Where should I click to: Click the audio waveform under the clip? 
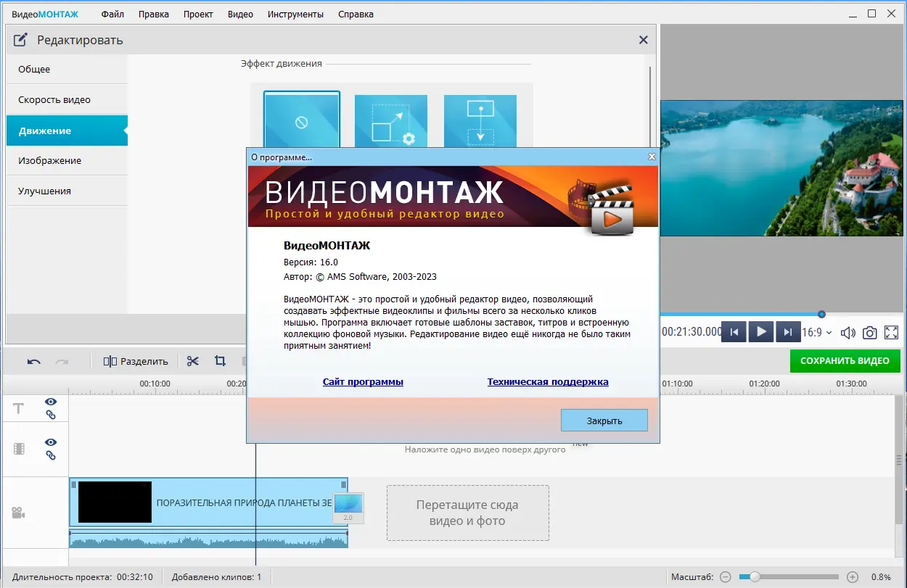[x=208, y=539]
